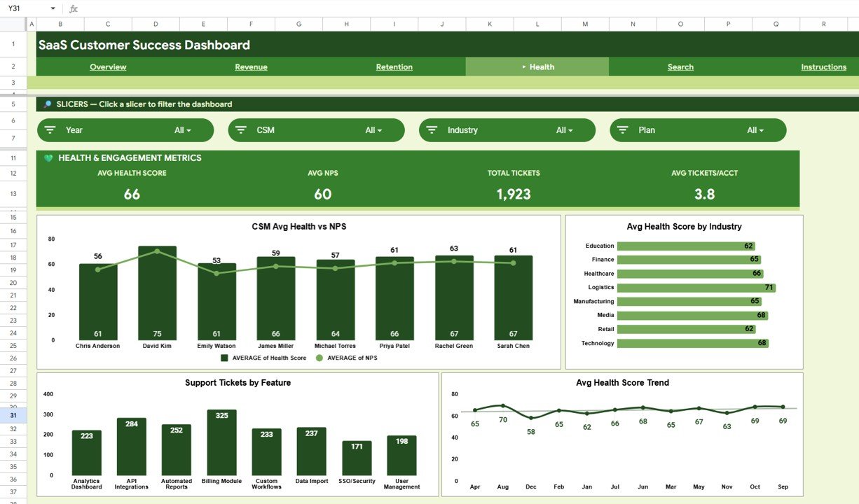This screenshot has height=504, width=859.
Task: Select the row 31 header
Action: (x=13, y=414)
